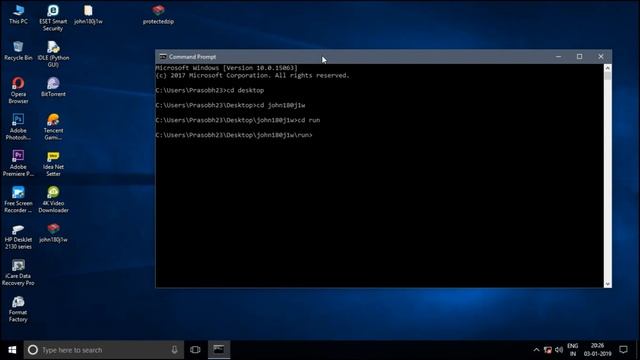
Task: Click the Command Prompt taskbar button
Action: [x=219, y=350]
